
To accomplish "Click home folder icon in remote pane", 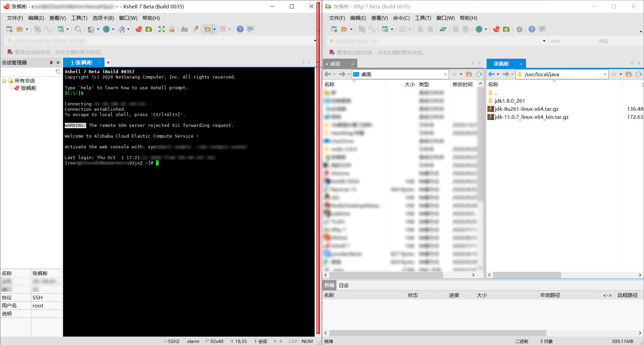I will 629,74.
